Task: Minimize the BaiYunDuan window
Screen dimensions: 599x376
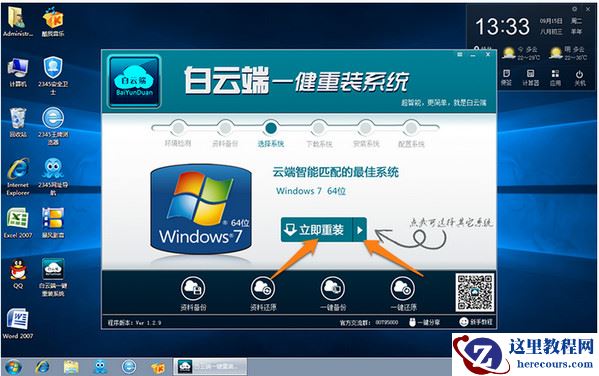Action: [473, 55]
